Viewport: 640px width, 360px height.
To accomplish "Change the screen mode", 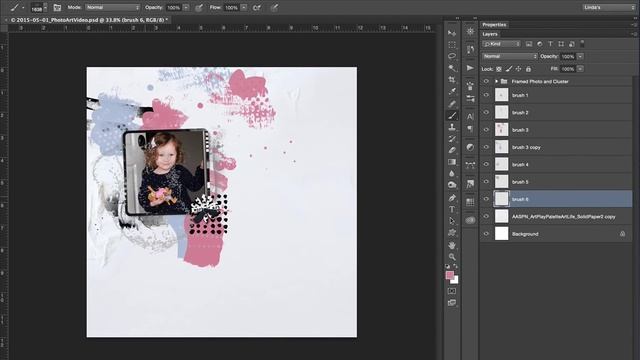I will click(452, 303).
